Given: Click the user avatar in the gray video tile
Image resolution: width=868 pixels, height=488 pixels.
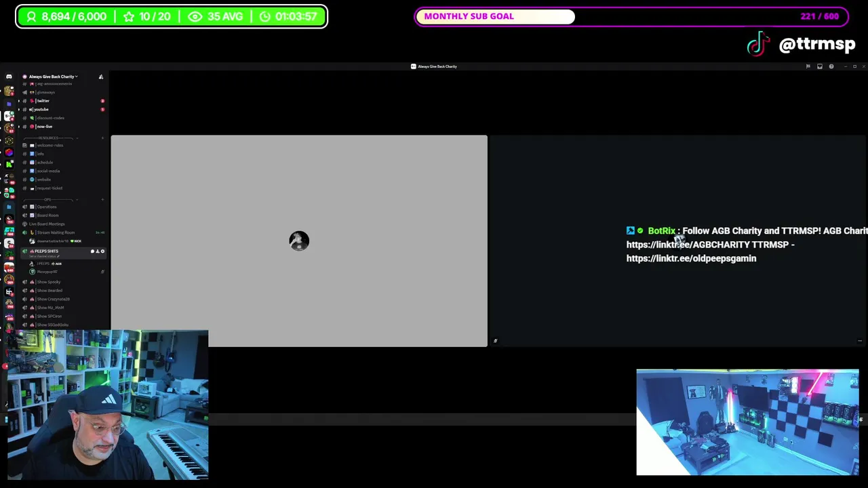Looking at the screenshot, I should [x=299, y=241].
